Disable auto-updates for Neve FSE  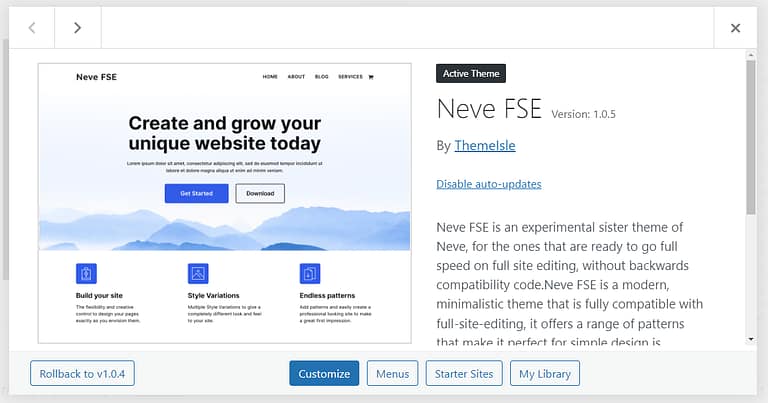[x=489, y=184]
